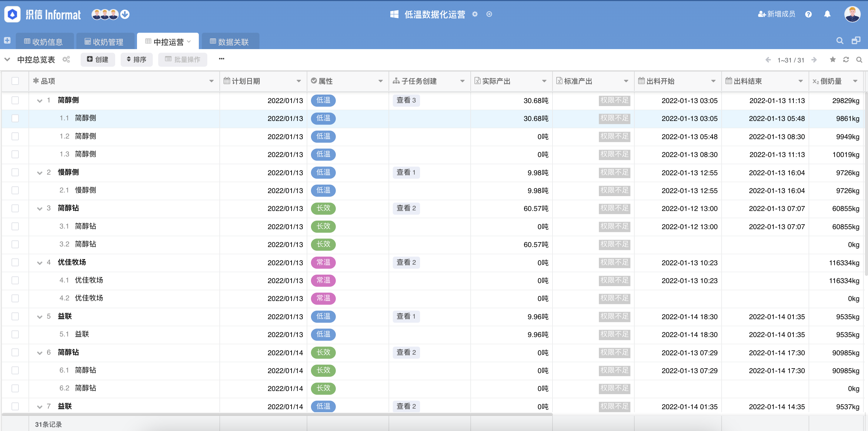
Task: Open the 倒奶量 column dropdown arrow
Action: coord(855,81)
